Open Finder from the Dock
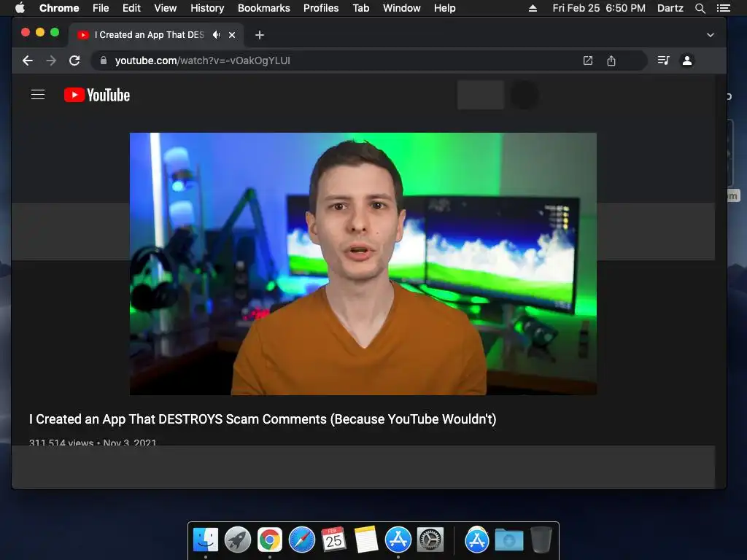The height and width of the screenshot is (560, 747). 206,540
